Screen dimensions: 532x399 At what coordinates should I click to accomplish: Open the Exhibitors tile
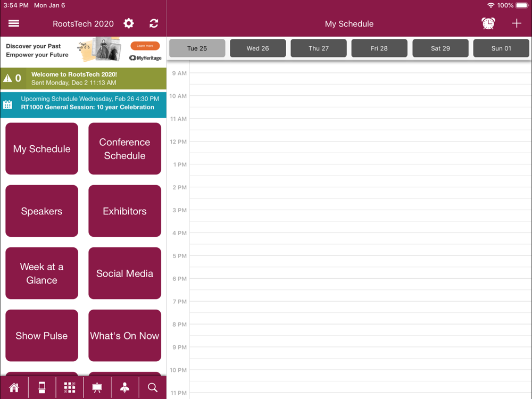click(125, 211)
